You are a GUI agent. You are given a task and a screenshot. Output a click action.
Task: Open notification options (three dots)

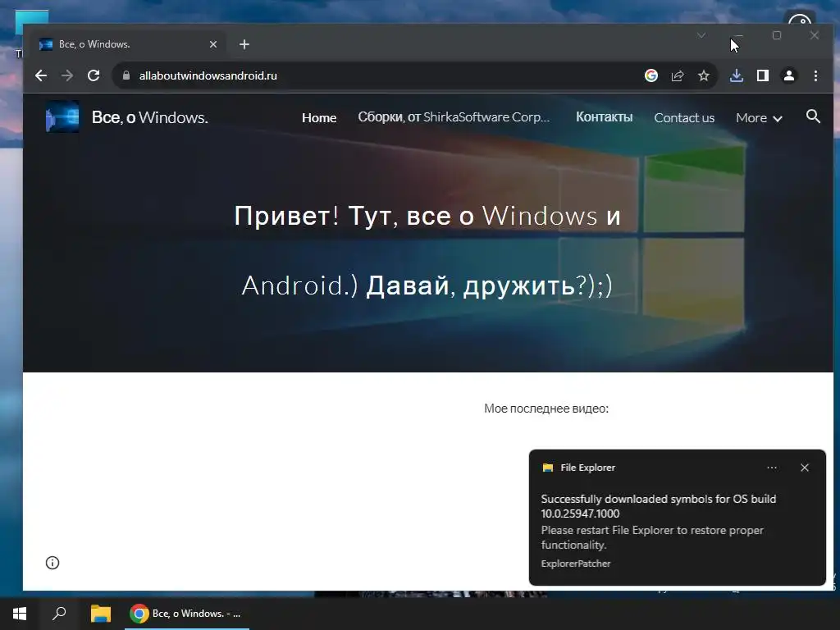click(x=771, y=468)
